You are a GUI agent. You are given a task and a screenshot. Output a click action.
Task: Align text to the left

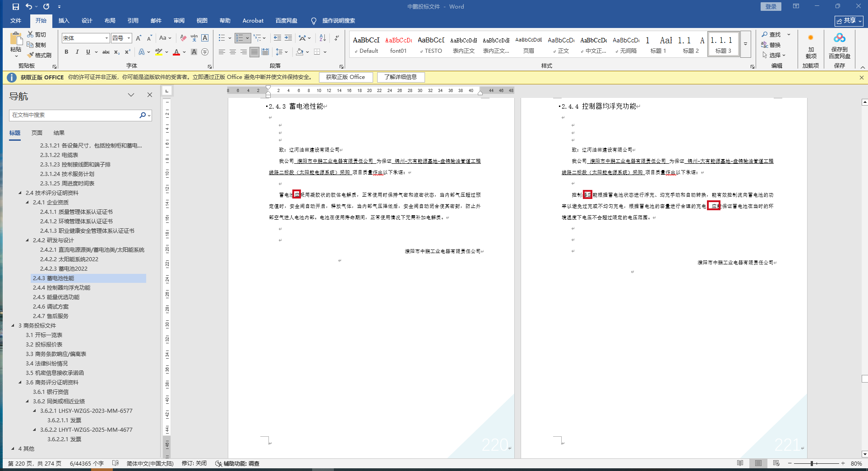point(222,52)
